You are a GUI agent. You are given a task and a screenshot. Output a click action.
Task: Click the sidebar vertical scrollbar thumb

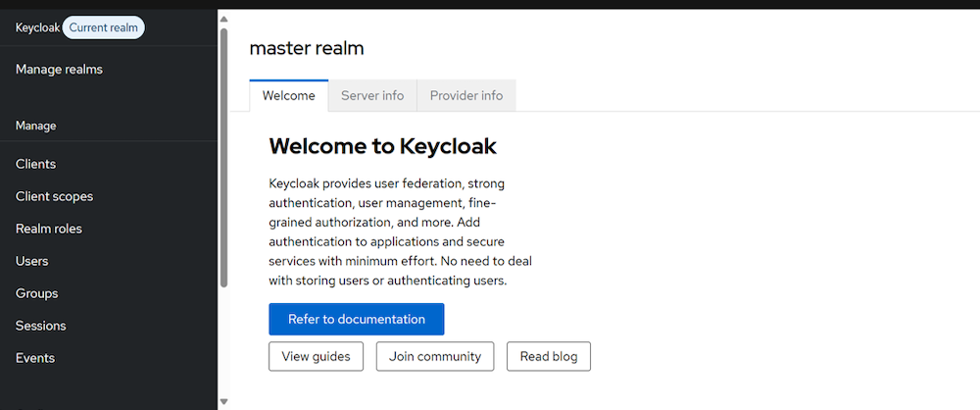[x=223, y=157]
